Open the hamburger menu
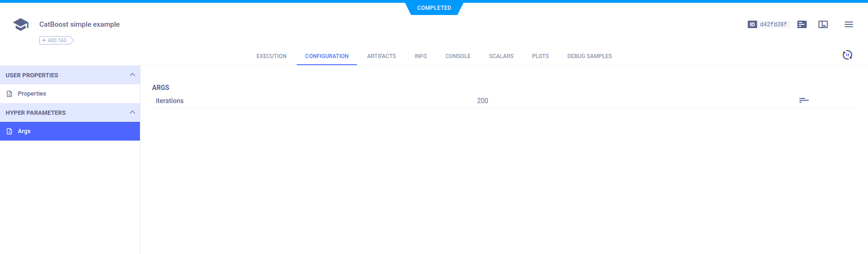 [x=848, y=24]
